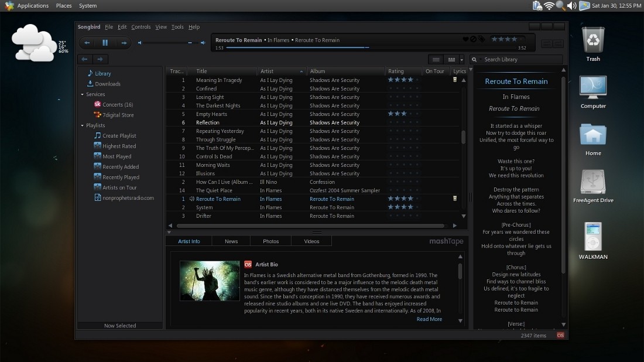This screenshot has height=362, width=644.
Task: Open the search magnifier dropdown
Action: pyautogui.click(x=475, y=60)
